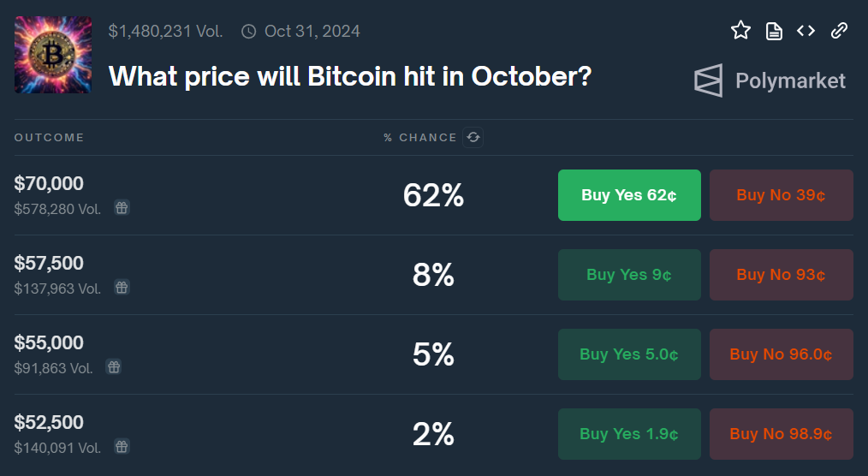The image size is (868, 476).
Task: Open the document rules icon
Action: (x=774, y=31)
